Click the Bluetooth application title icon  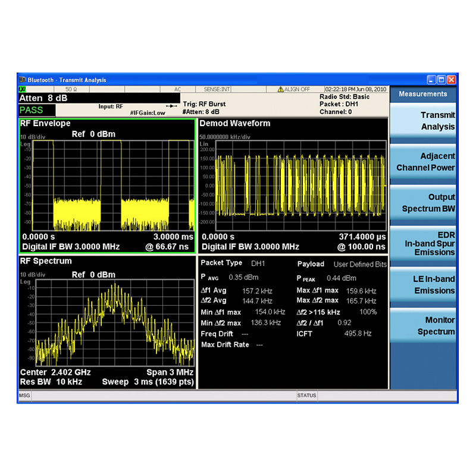pos(23,80)
